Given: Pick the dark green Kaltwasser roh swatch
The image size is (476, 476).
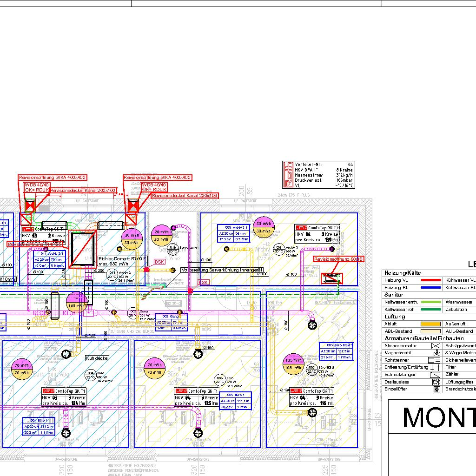Looking at the screenshot, I should pos(430,309).
